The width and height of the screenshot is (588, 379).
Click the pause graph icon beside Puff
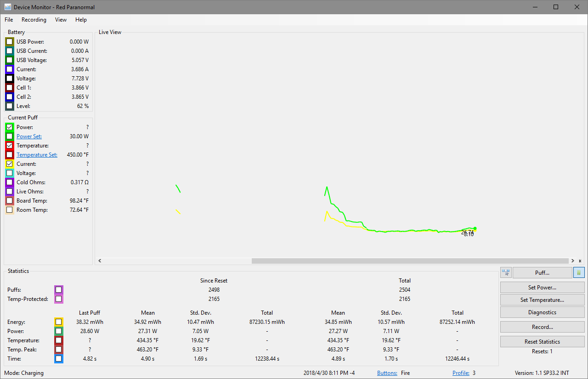point(579,272)
